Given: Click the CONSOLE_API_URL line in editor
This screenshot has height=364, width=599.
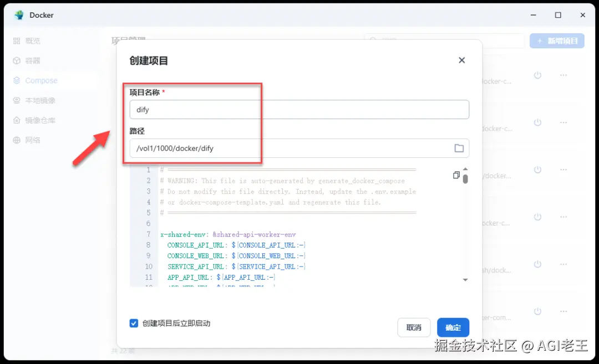Looking at the screenshot, I should pyautogui.click(x=236, y=245).
